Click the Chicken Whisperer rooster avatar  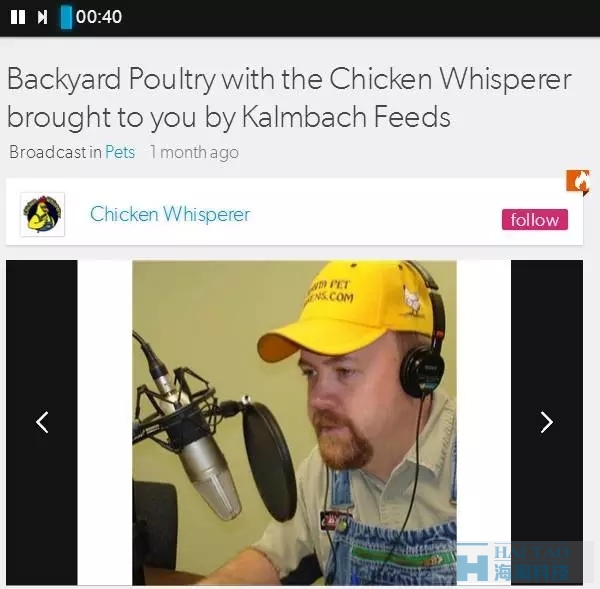click(x=42, y=214)
